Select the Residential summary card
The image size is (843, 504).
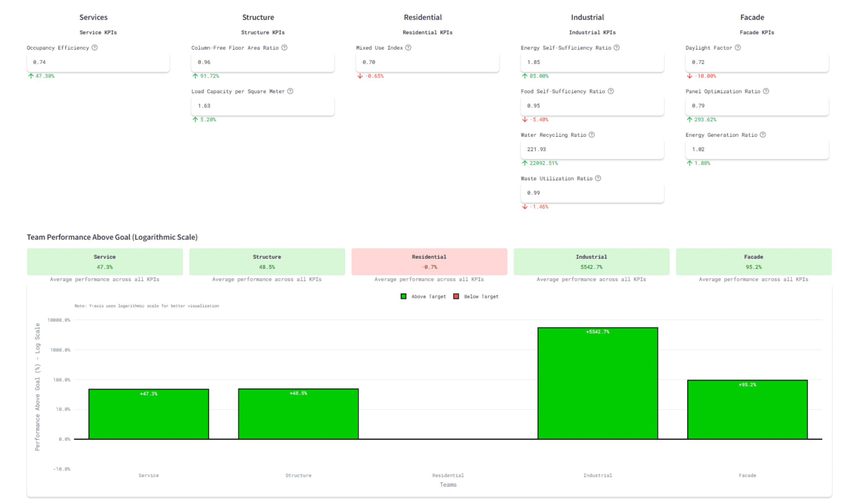[429, 261]
